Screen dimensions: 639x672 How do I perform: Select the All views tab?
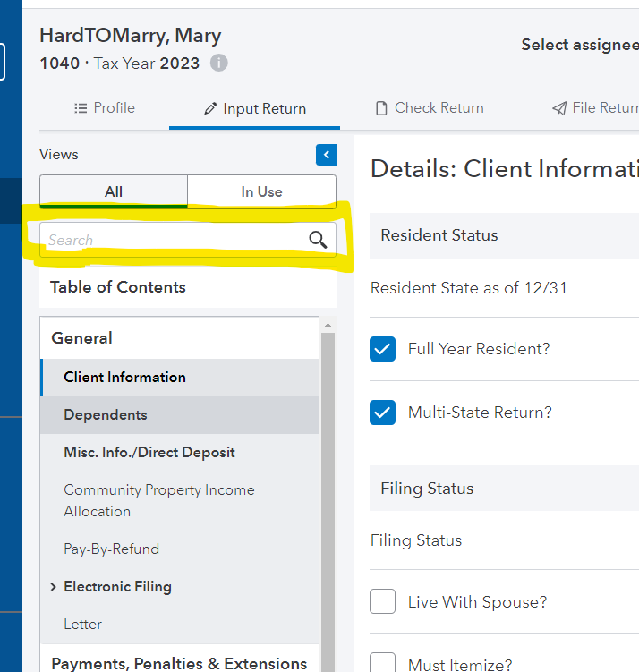tap(114, 191)
